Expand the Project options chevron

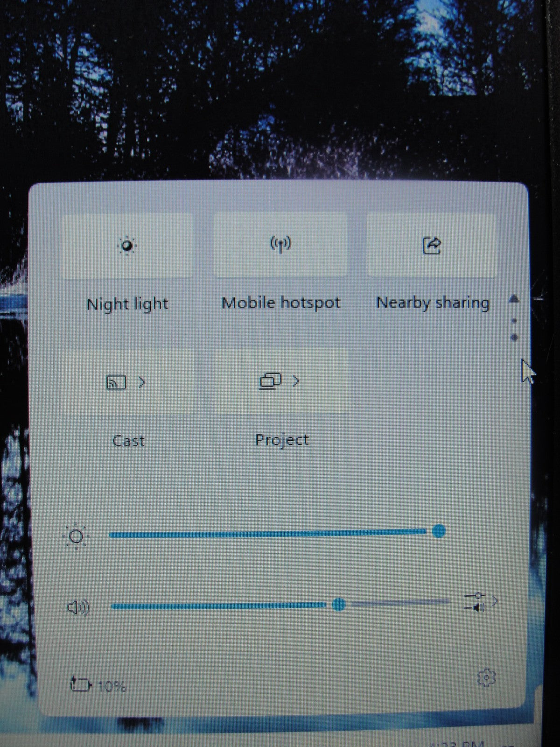(x=295, y=381)
